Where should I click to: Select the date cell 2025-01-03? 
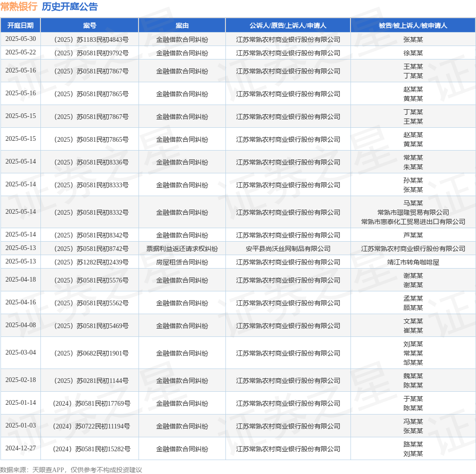coord(20,426)
